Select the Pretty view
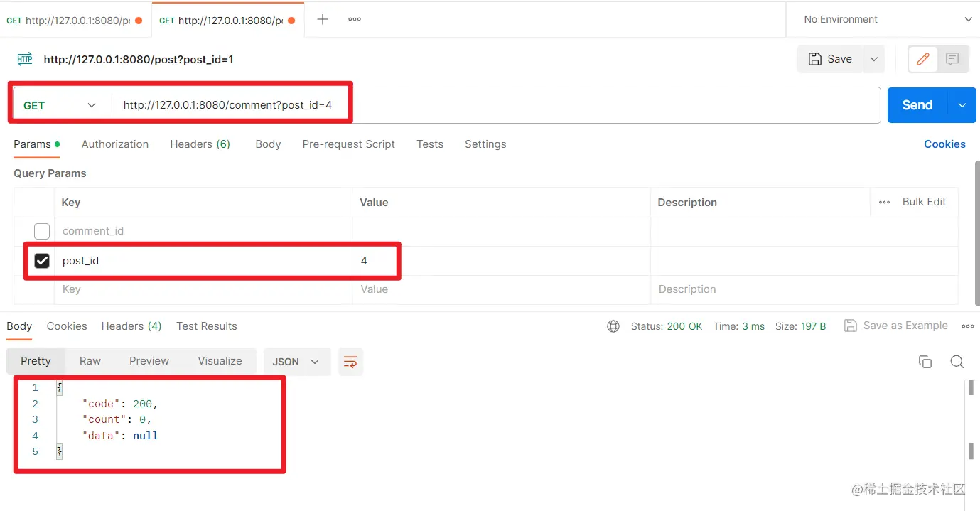The image size is (980, 511). [36, 361]
